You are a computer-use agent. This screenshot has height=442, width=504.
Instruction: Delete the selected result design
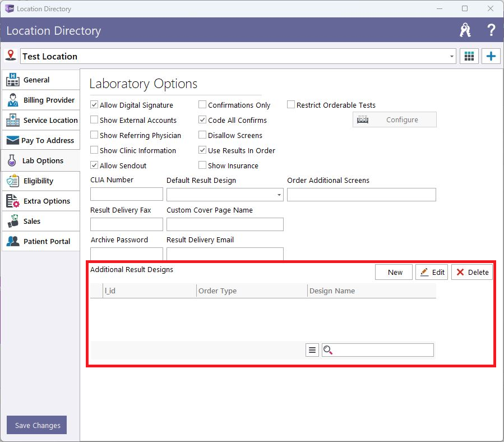coord(472,272)
